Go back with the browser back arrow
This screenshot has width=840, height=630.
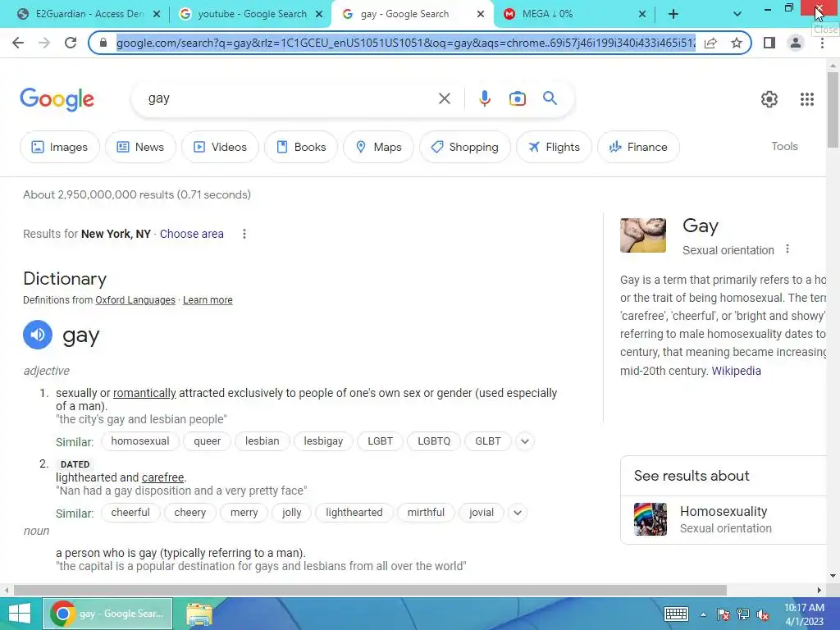[18, 43]
